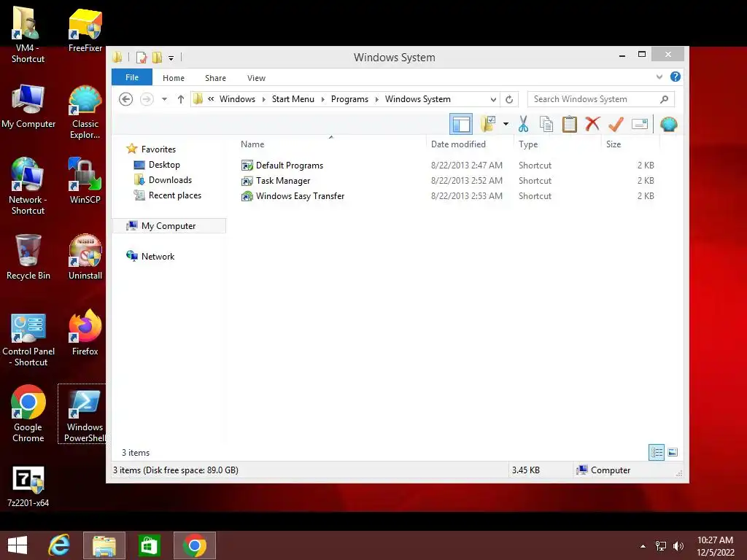Image resolution: width=747 pixels, height=560 pixels.
Task: Click the Windows Start button
Action: pos(18,545)
